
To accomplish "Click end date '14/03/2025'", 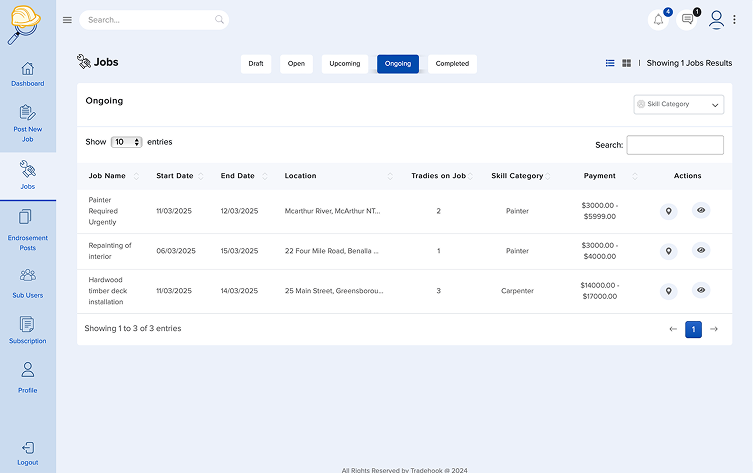I will (x=239, y=291).
